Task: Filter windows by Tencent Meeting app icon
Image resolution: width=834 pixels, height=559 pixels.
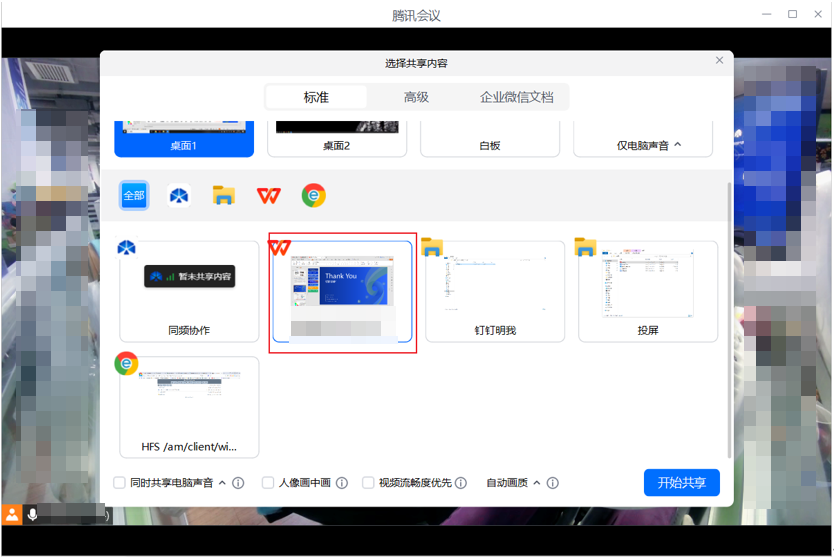Action: [x=179, y=196]
